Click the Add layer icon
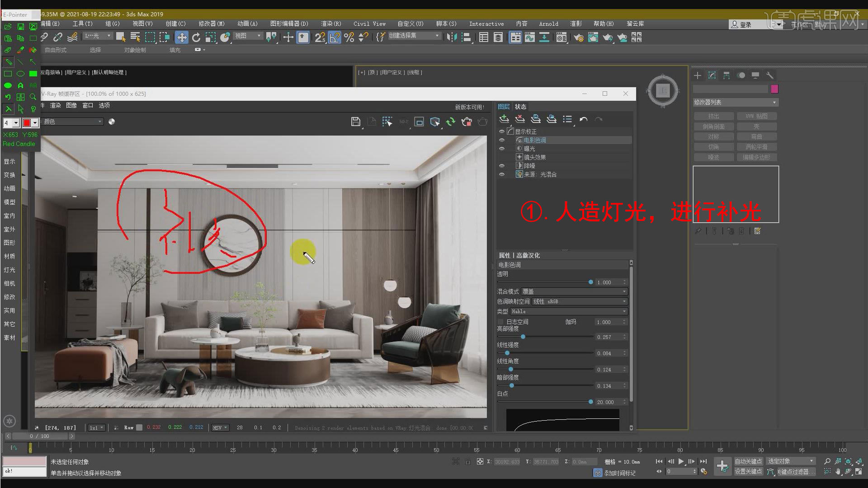Image resolution: width=868 pixels, height=488 pixels. pyautogui.click(x=504, y=119)
